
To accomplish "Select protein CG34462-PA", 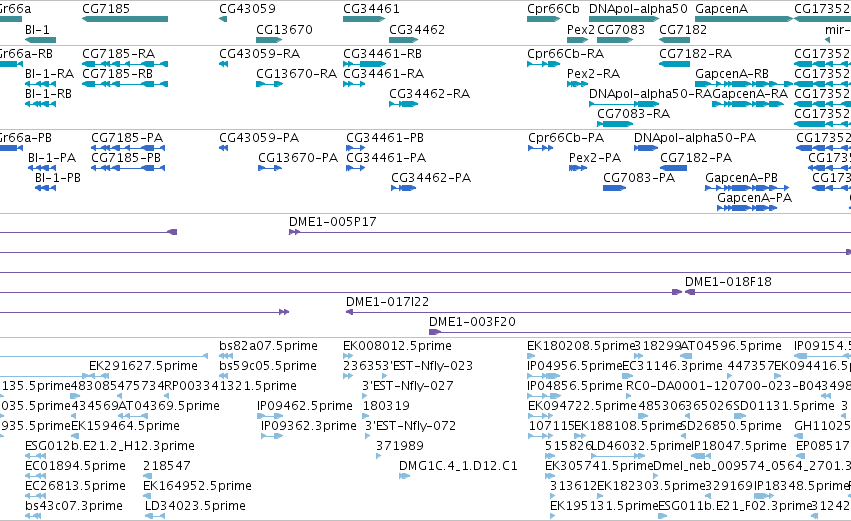I will [404, 188].
